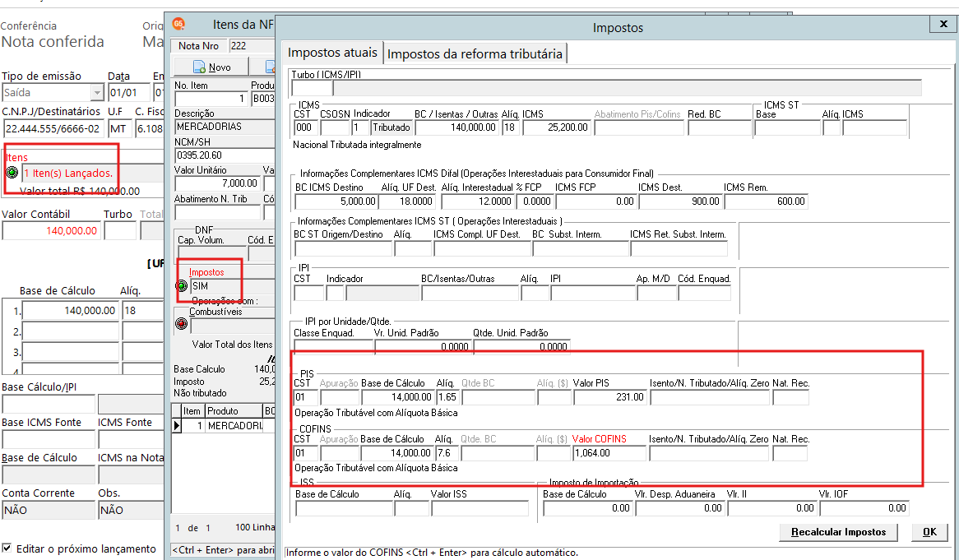Click the Vlr. IOF field

click(x=864, y=509)
